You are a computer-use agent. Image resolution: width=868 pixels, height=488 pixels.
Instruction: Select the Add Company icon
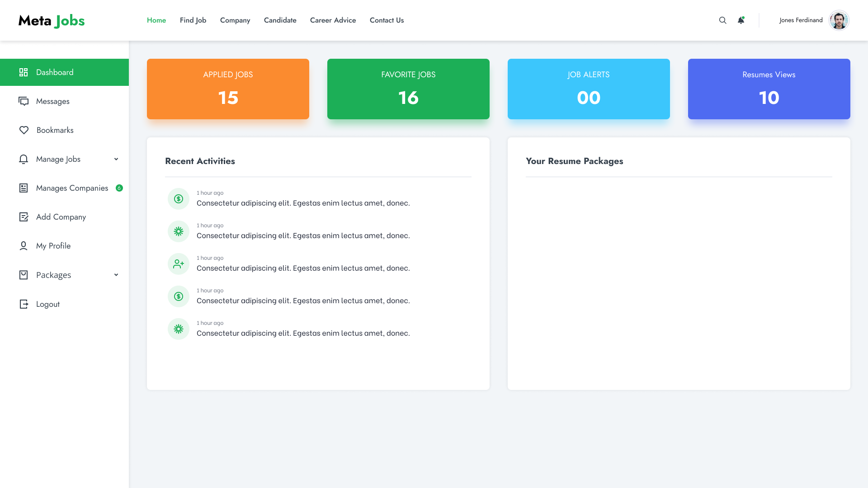tap(24, 217)
